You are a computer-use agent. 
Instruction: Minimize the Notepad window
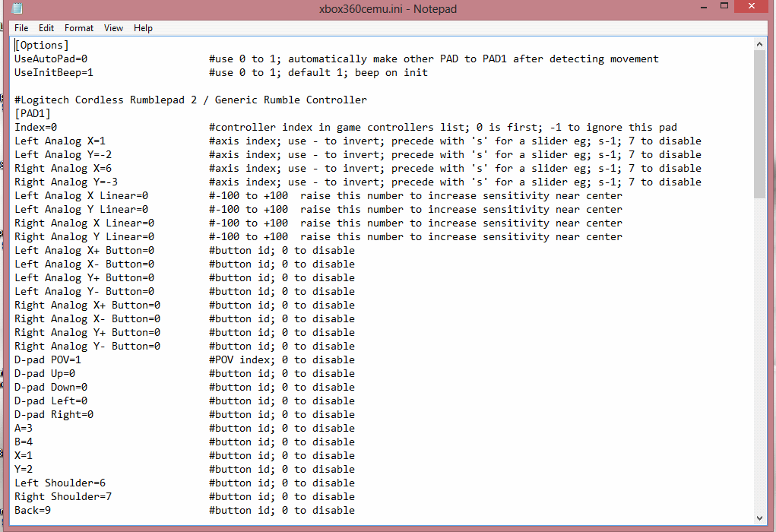[703, 7]
